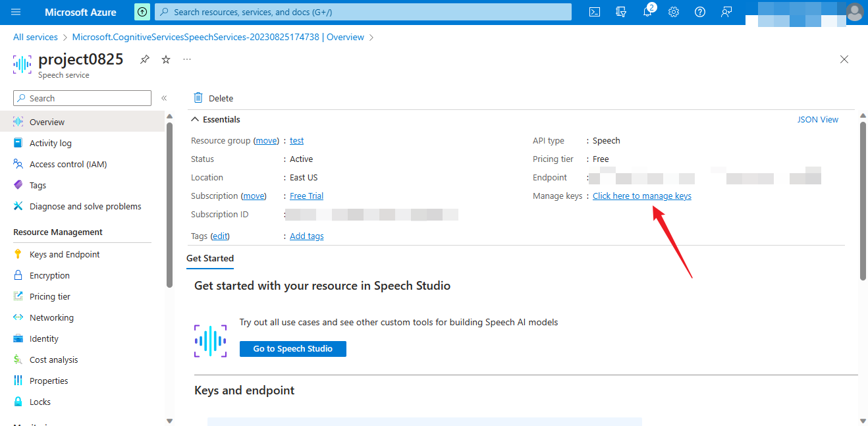The width and height of the screenshot is (868, 426).
Task: Pin project0825 to the dashboard
Action: [145, 59]
